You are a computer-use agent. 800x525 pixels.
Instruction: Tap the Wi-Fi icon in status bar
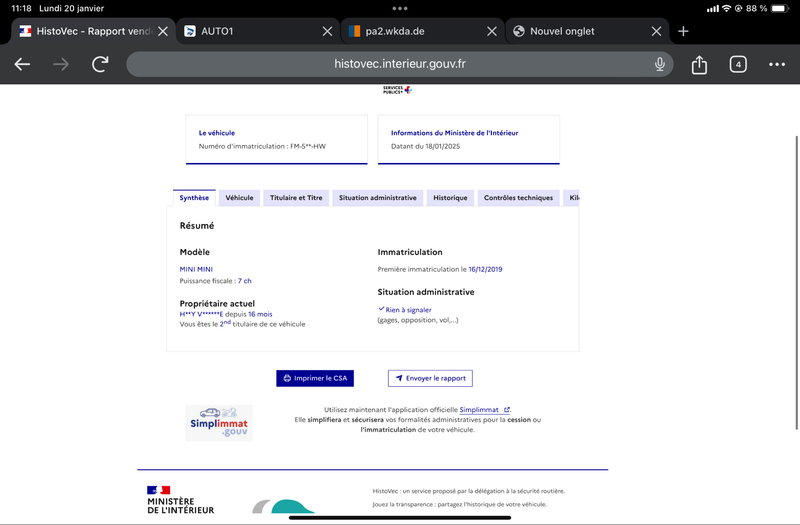[726, 8]
